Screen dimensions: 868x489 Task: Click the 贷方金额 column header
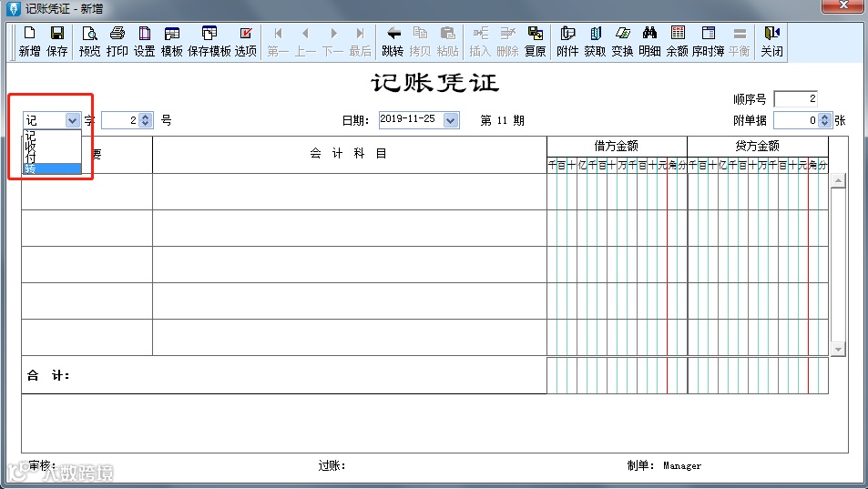757,146
